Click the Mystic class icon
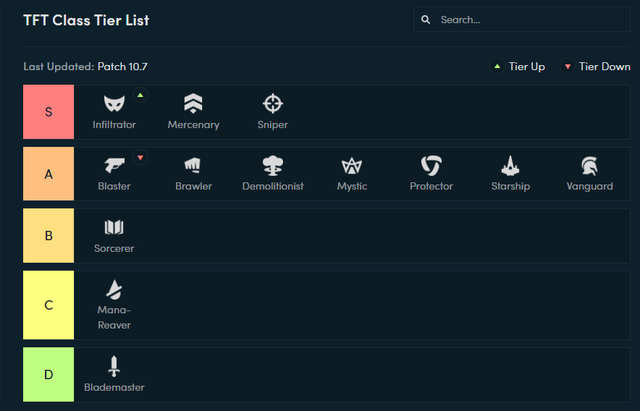Viewport: 640px width, 411px height. 351,166
